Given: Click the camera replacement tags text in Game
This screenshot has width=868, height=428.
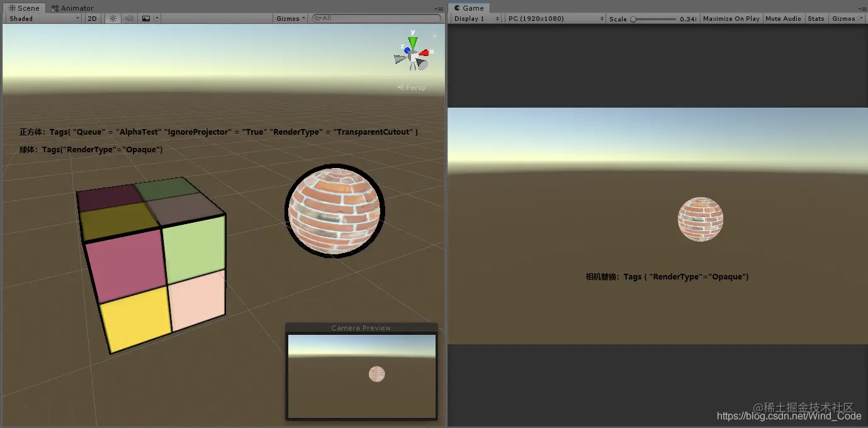Looking at the screenshot, I should [667, 277].
